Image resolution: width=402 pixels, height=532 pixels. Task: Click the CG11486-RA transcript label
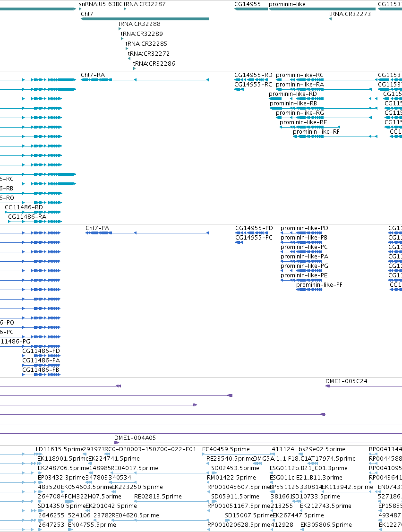coord(27,216)
